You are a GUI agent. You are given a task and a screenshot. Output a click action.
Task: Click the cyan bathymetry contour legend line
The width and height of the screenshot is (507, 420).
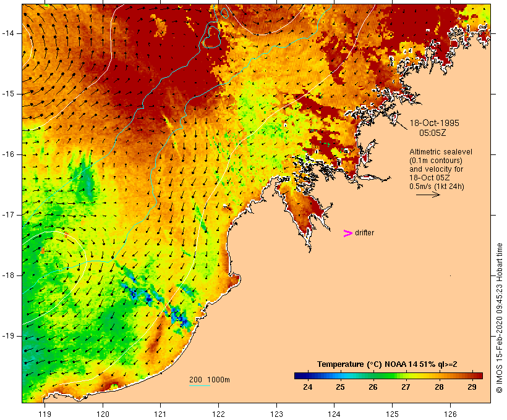point(200,385)
